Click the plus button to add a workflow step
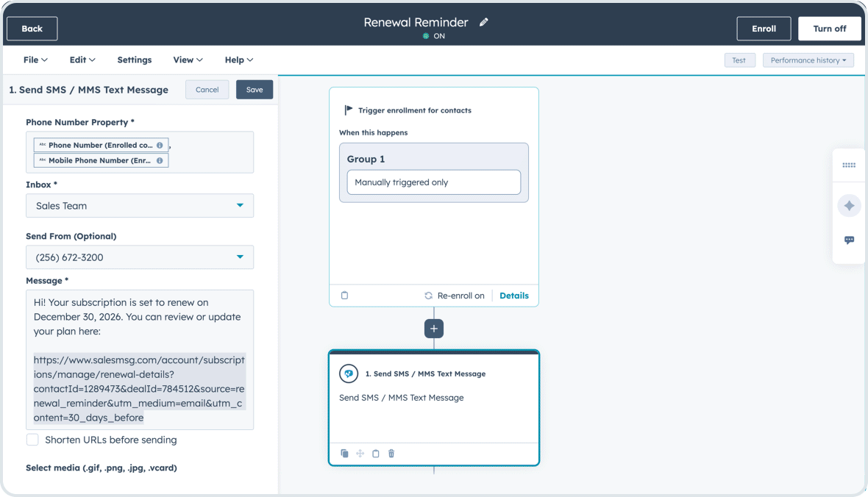 [x=433, y=328]
